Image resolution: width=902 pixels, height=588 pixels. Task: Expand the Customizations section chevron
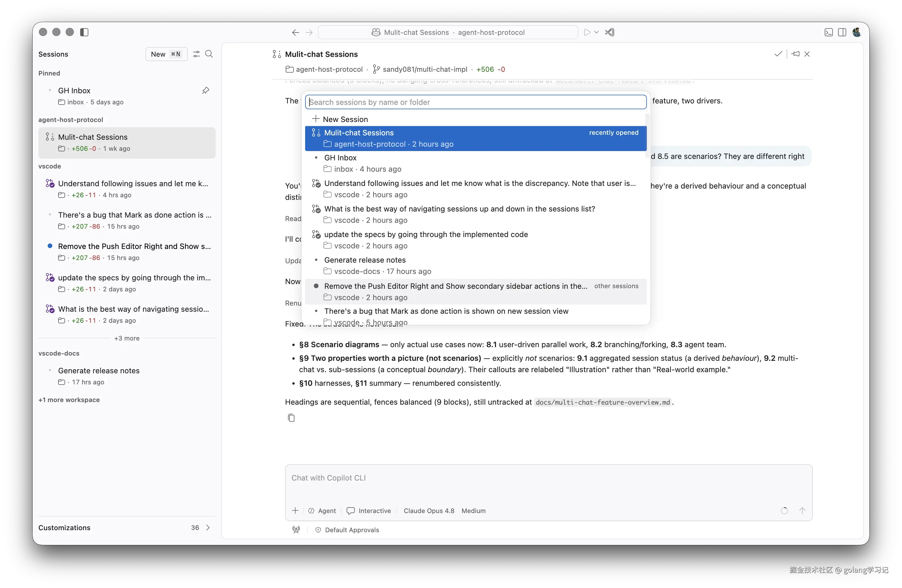(208, 528)
